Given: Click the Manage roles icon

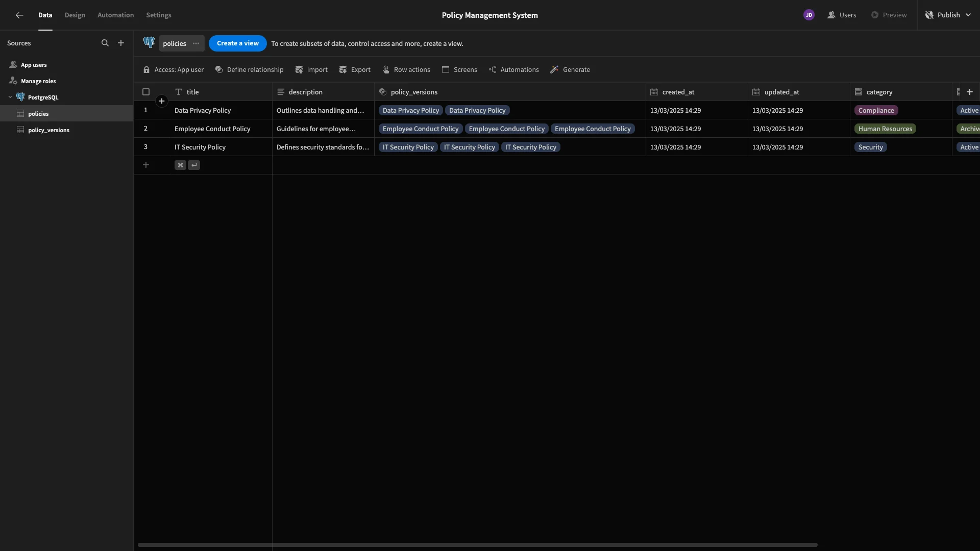Looking at the screenshot, I should [x=13, y=81].
